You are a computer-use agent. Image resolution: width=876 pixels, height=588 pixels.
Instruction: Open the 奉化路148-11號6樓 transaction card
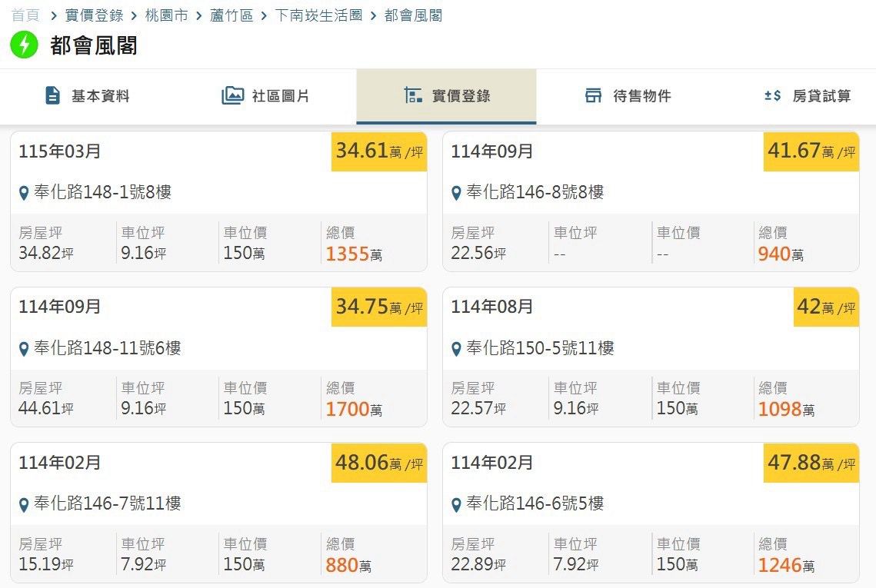219,357
